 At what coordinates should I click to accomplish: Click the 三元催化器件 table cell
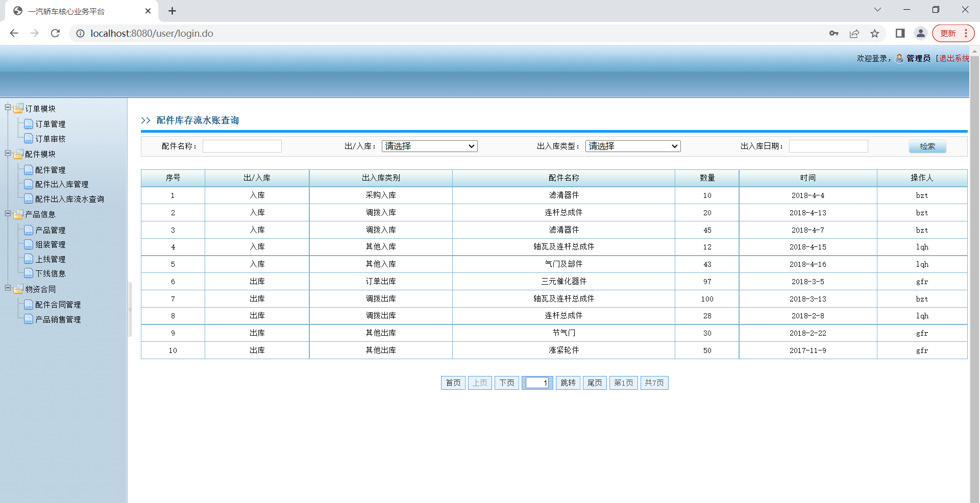[563, 281]
